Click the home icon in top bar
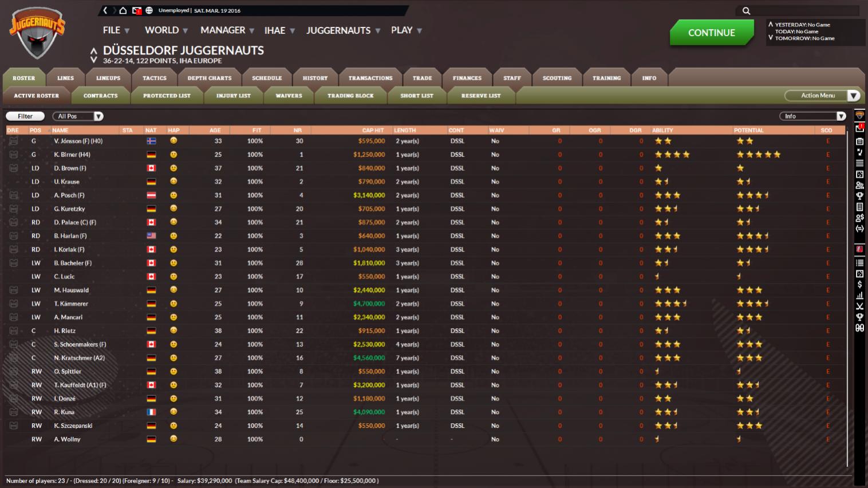This screenshot has width=868, height=488. point(123,10)
